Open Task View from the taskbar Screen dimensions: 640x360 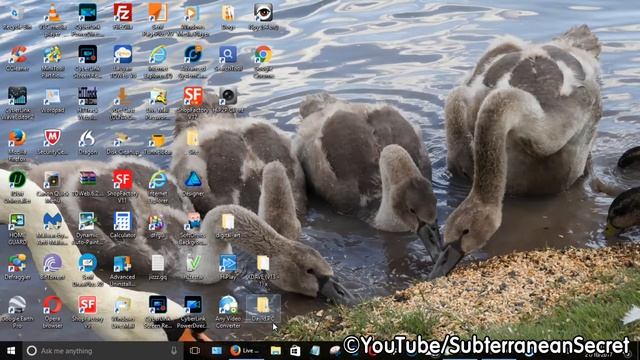pyautogui.click(x=195, y=351)
